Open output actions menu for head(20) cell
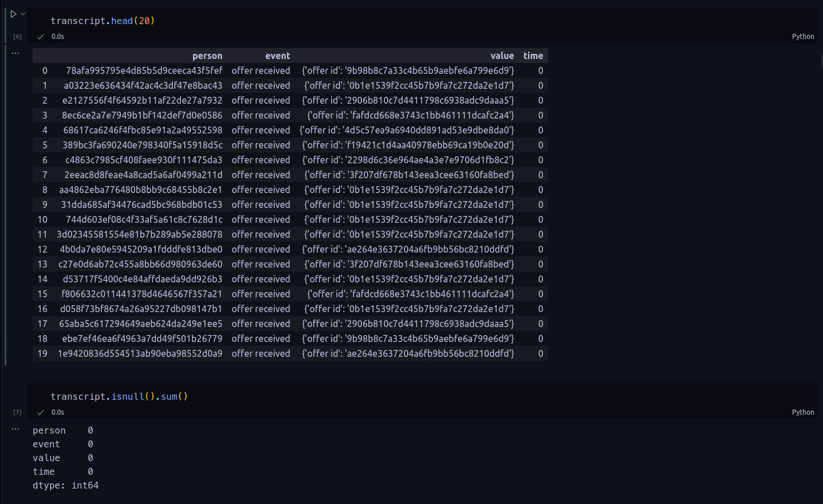The width and height of the screenshot is (823, 504). (15, 53)
